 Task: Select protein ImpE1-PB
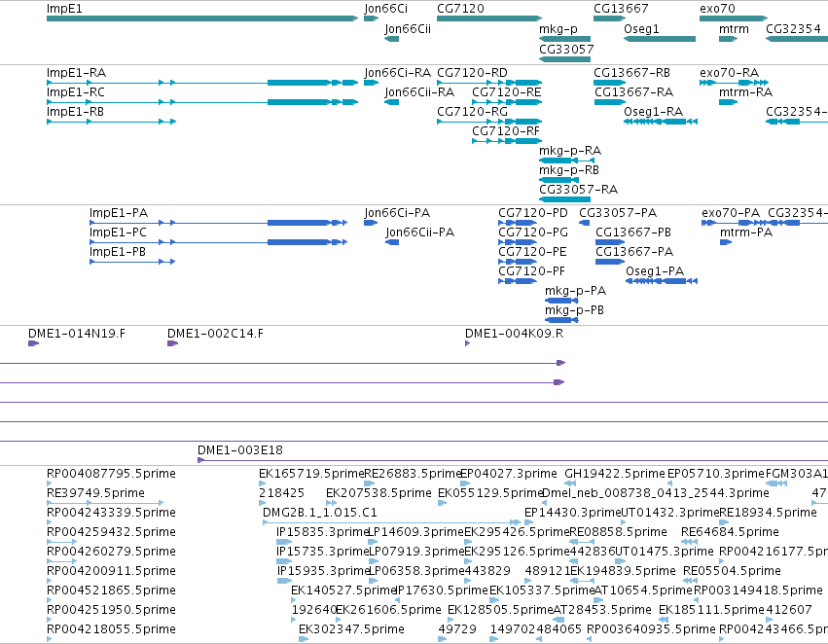(132, 262)
